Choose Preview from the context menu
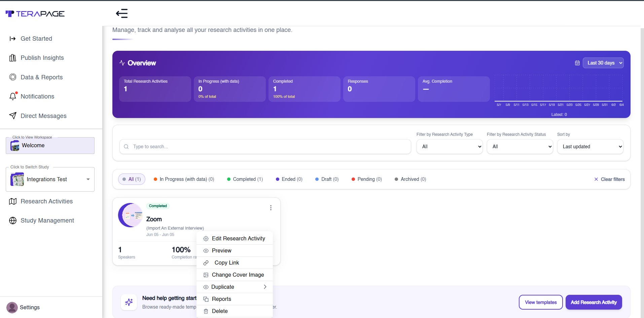Viewport: 644px width, 318px height. coord(235,251)
